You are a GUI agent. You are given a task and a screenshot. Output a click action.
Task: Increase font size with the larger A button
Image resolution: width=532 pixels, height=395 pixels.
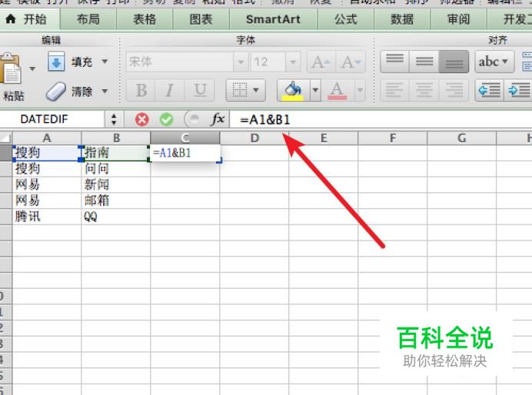pos(321,61)
